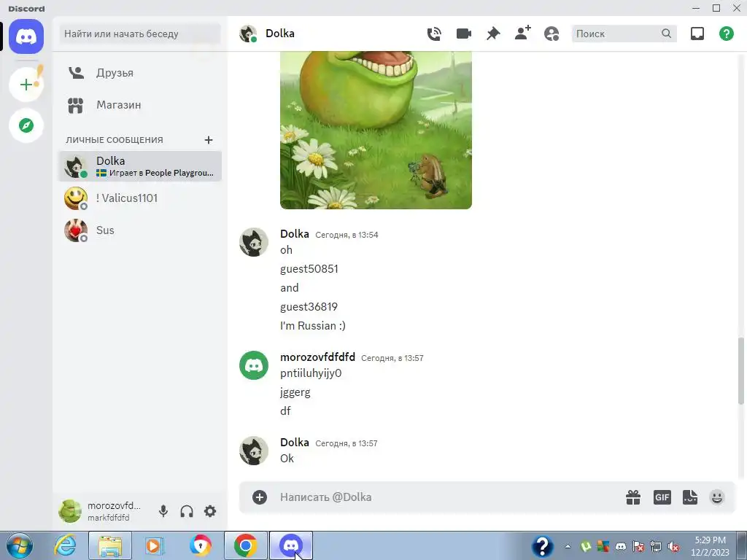Click morozovfdfdfd avatar in chat

coord(254,365)
